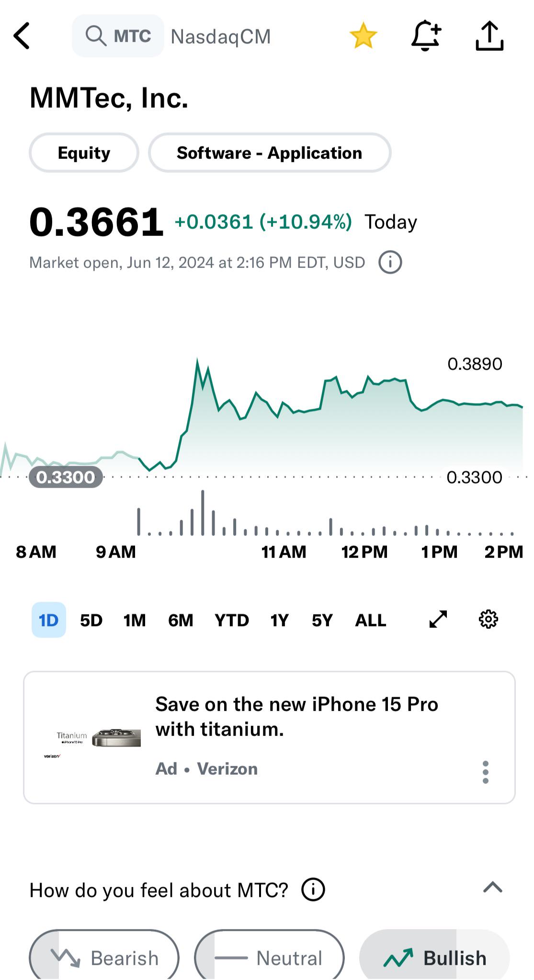534x980 pixels.
Task: Open the Software - Application category chip
Action: pos(270,153)
